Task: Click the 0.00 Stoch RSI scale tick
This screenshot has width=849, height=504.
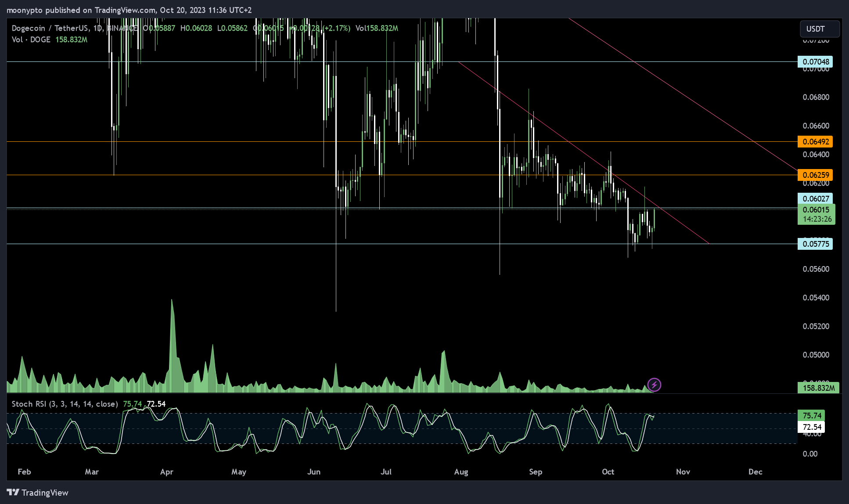Action: pyautogui.click(x=810, y=454)
